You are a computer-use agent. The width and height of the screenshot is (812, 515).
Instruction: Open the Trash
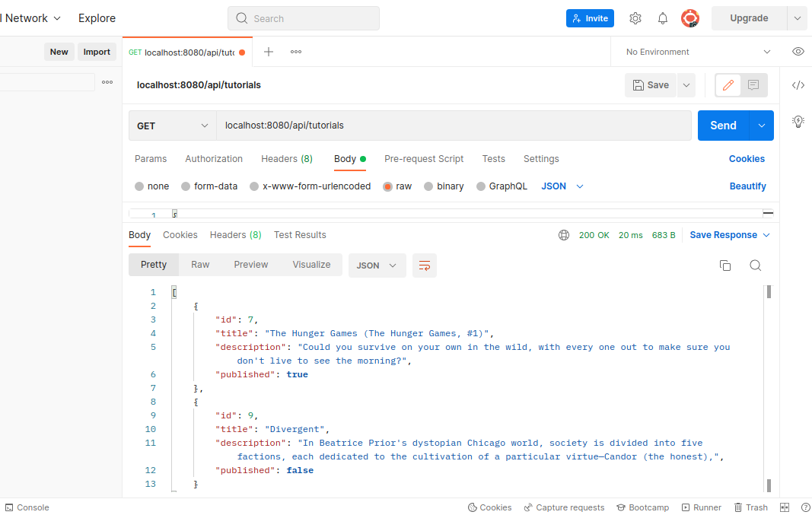(x=751, y=507)
